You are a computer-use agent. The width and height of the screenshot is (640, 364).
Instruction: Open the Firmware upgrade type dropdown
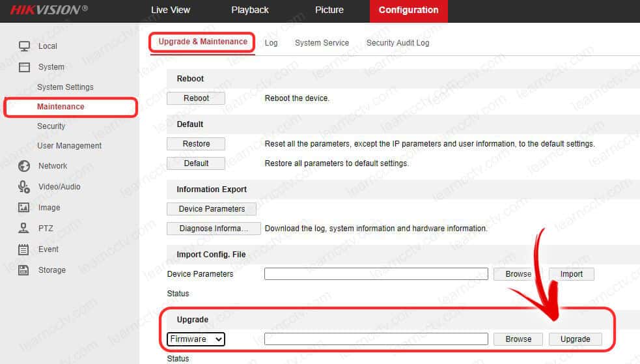point(195,339)
